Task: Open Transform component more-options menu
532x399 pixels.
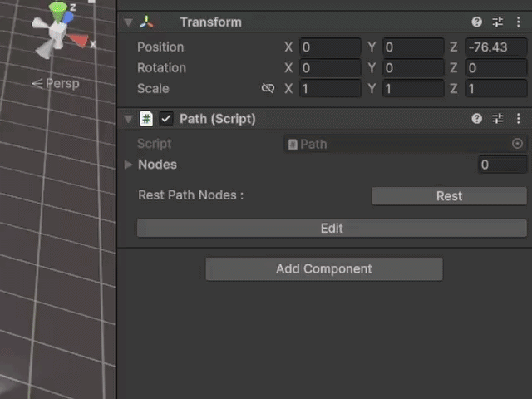Action: point(519,22)
